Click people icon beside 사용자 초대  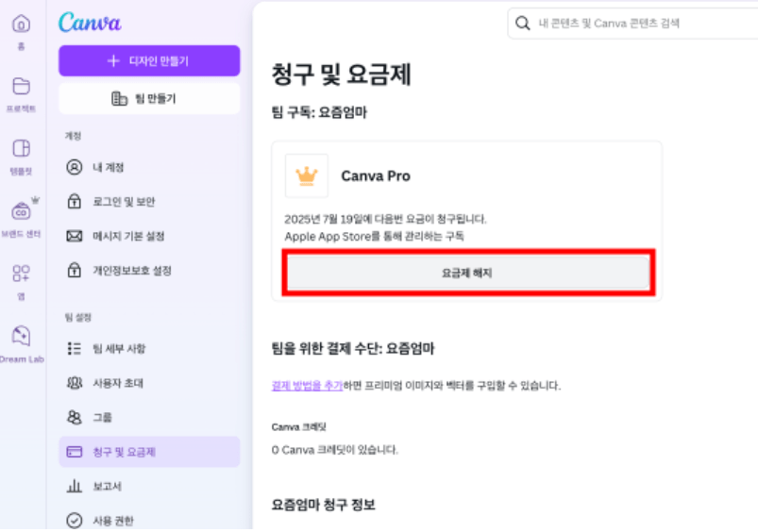74,383
